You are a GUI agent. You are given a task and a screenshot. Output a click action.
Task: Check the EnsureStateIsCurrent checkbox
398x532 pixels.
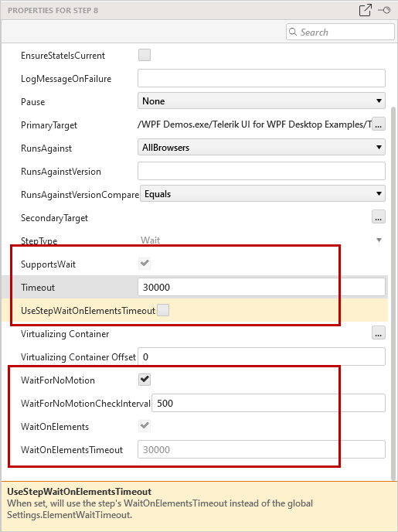coord(145,55)
